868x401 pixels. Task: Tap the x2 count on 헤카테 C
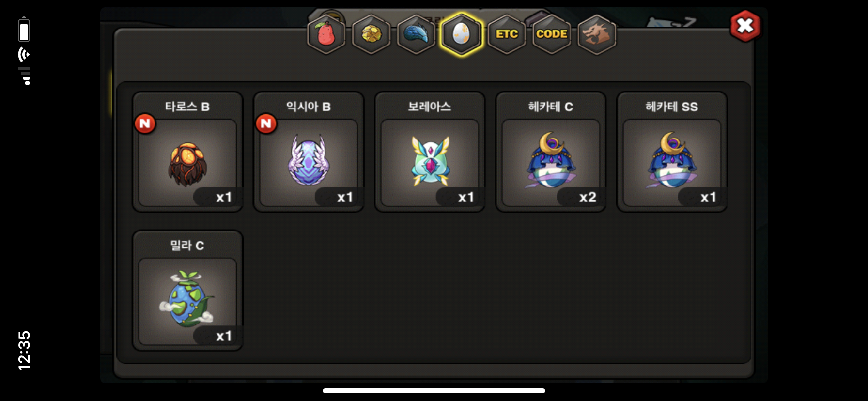click(588, 197)
